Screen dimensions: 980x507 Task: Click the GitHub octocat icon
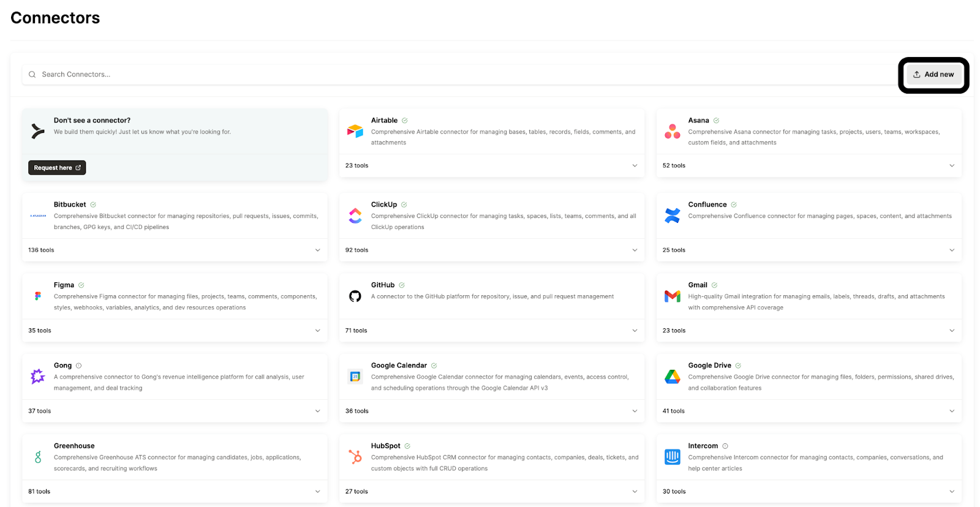coord(355,296)
